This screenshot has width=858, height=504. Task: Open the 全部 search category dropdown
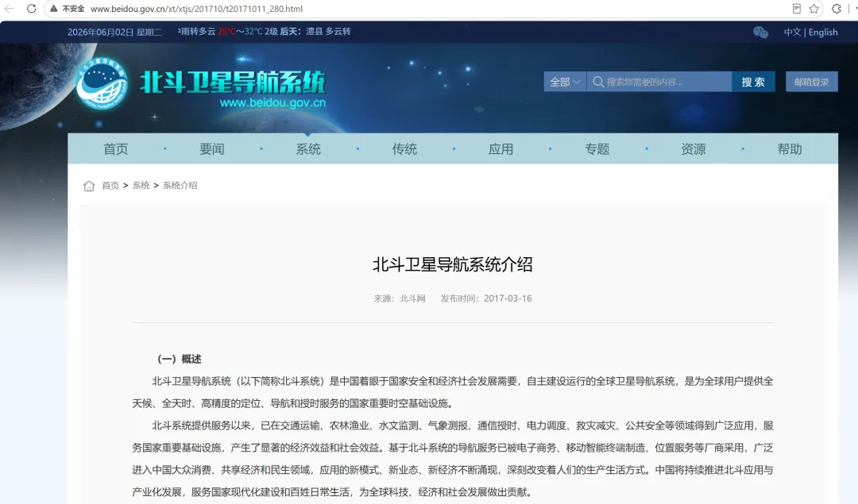coord(566,82)
